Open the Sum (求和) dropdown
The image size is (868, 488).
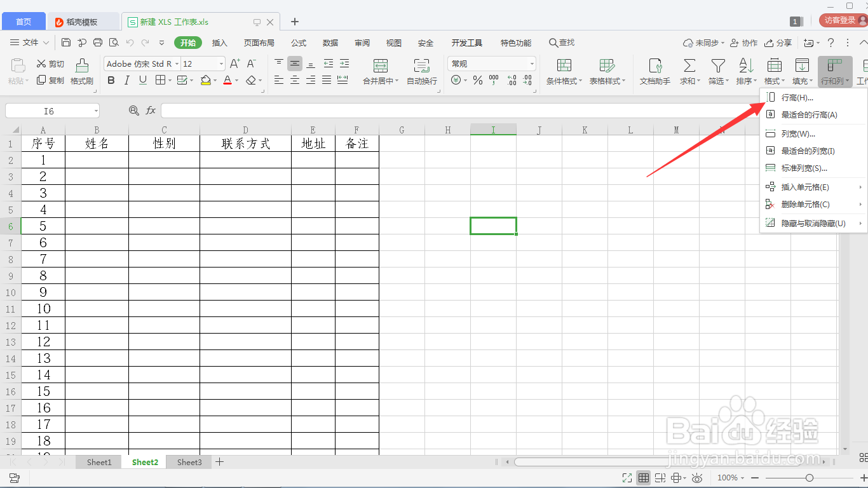coord(689,81)
